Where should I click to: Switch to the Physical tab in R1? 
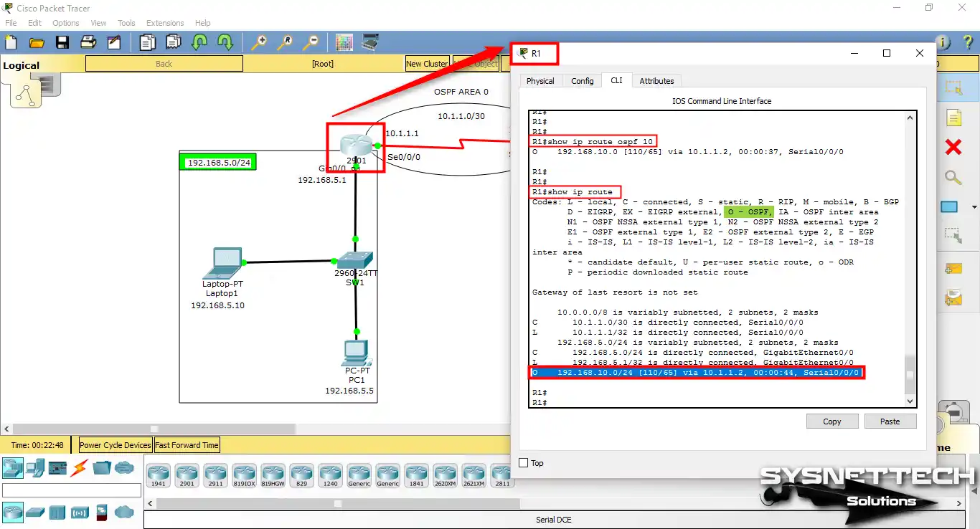click(x=540, y=81)
